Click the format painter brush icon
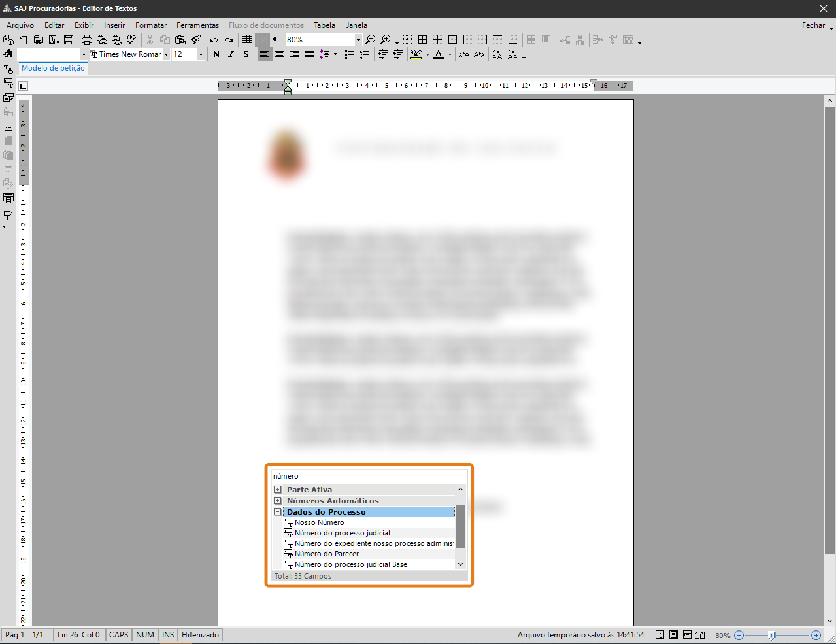Viewport: 836px width, 644px height. (x=195, y=40)
